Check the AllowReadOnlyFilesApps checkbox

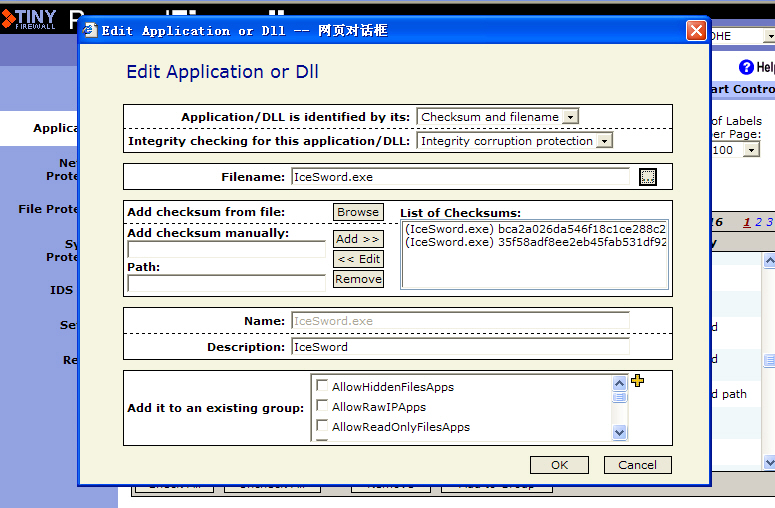[x=322, y=425]
